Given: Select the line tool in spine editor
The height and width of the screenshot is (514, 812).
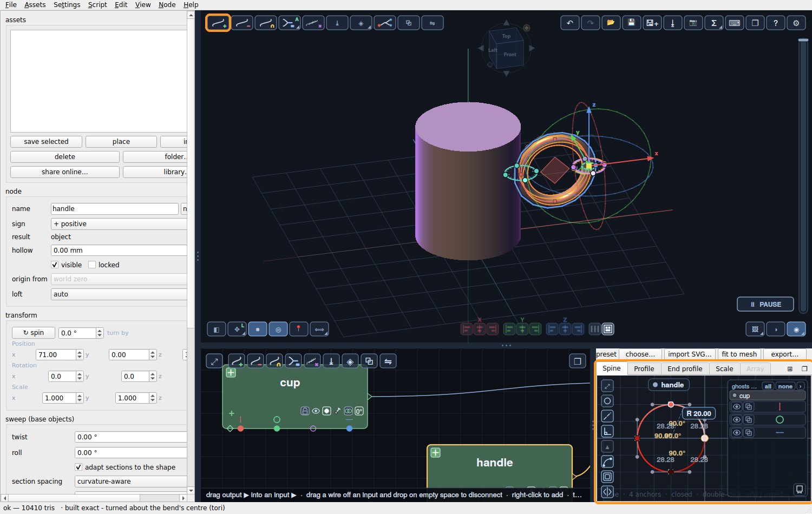Looking at the screenshot, I should click(607, 416).
